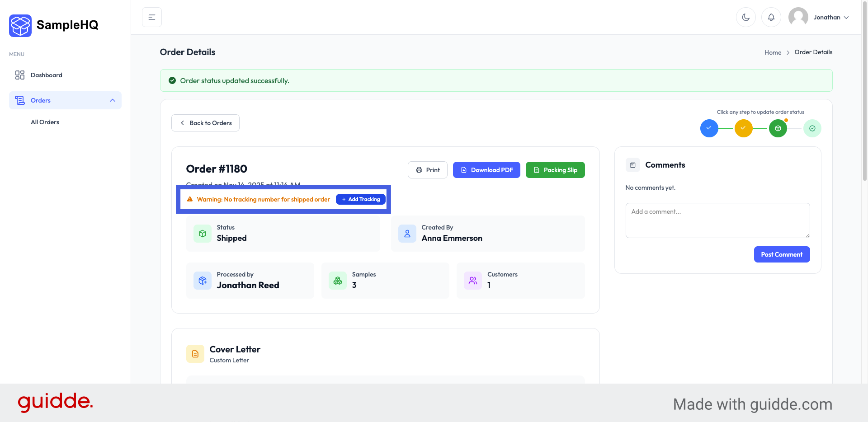Viewport: 868px width, 422px height.
Task: Expand the blue completed step in the tracker
Action: tap(709, 128)
